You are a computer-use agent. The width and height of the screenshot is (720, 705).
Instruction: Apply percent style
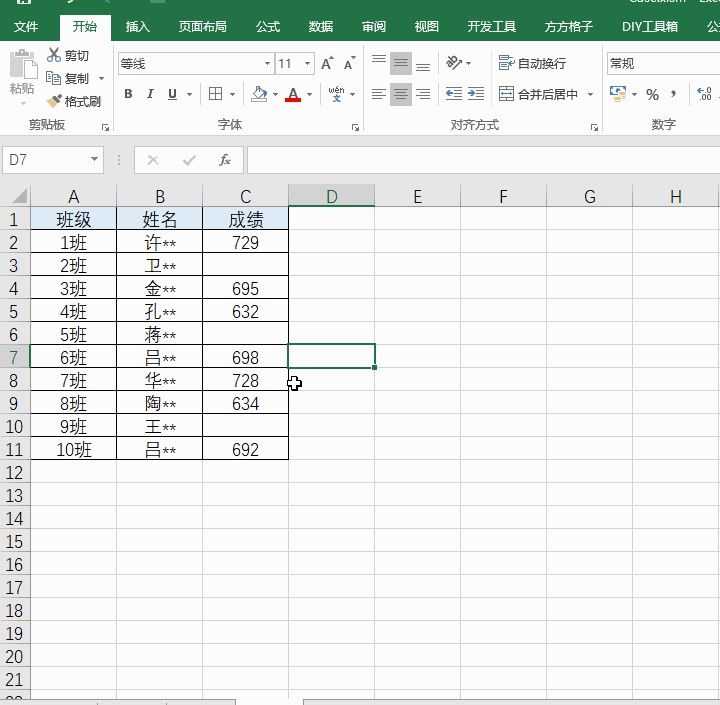[652, 95]
